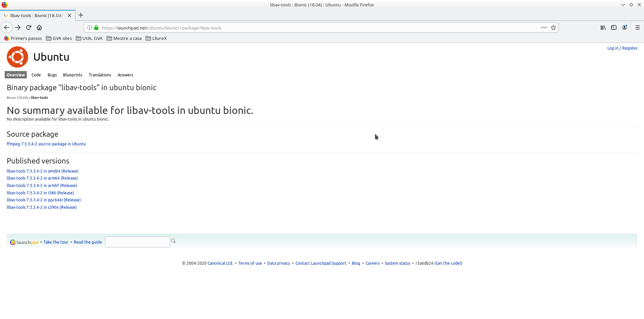This screenshot has height=319, width=644.
Task: Switch to the Bugs tab
Action: (52, 75)
